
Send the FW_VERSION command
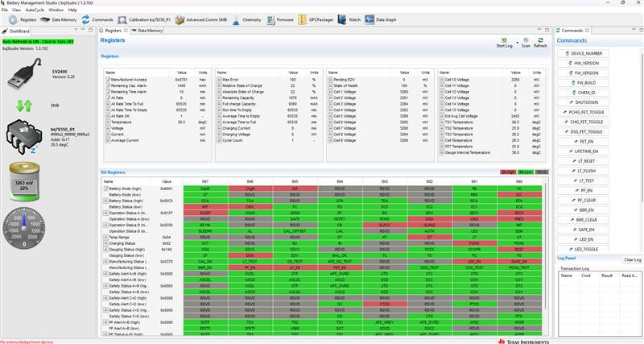583,73
